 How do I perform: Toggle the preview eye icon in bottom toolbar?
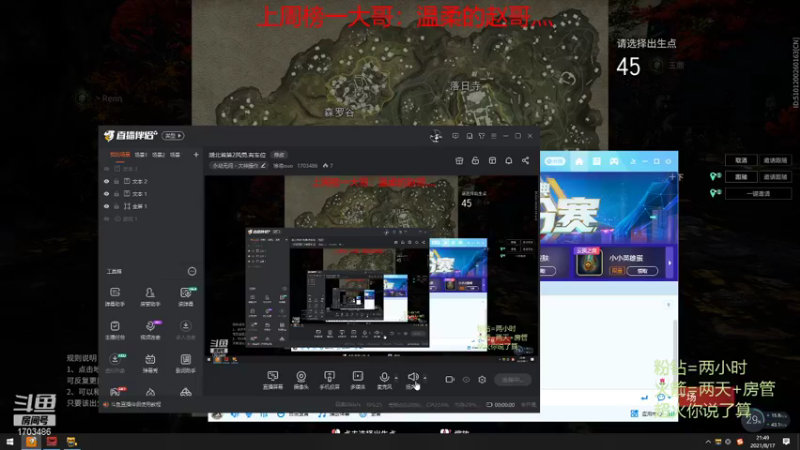pos(466,380)
